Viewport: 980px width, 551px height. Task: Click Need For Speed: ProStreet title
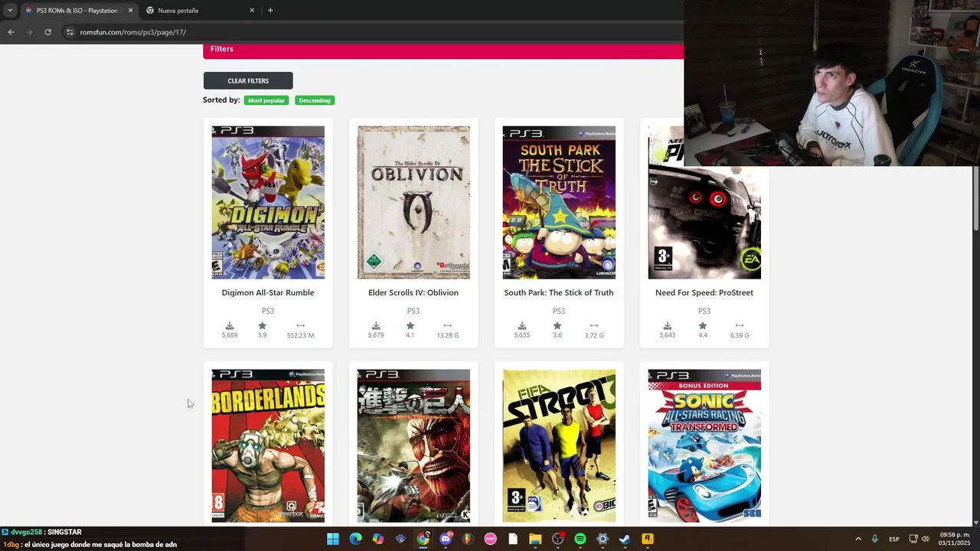(x=704, y=292)
